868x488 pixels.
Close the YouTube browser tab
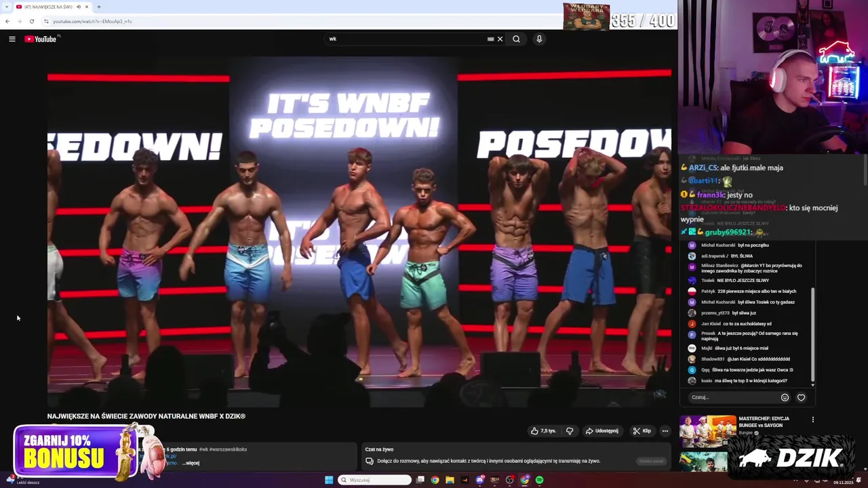pyautogui.click(x=87, y=7)
